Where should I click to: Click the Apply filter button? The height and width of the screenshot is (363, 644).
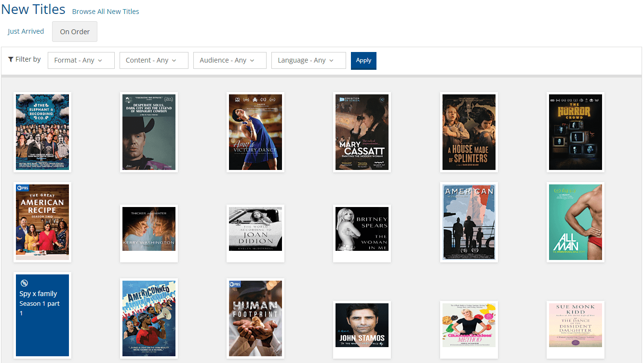tap(363, 60)
